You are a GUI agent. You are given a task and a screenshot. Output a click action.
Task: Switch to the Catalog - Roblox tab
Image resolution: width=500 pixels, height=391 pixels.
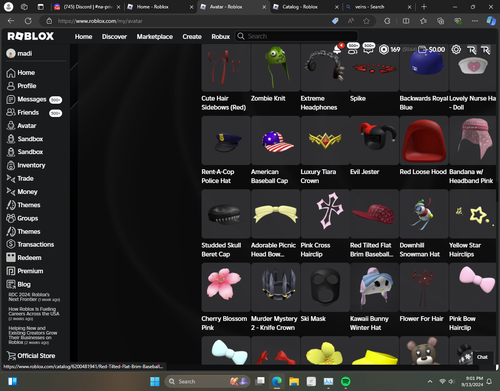coord(305,7)
